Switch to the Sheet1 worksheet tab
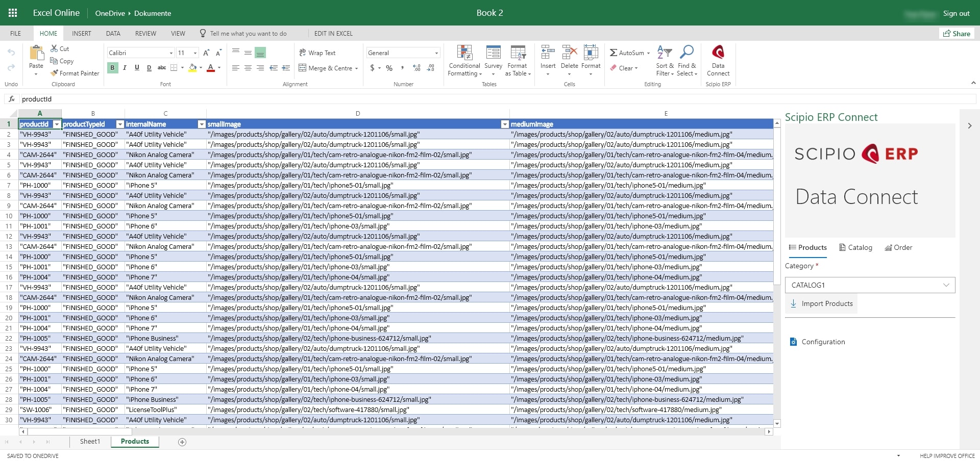 click(x=90, y=442)
